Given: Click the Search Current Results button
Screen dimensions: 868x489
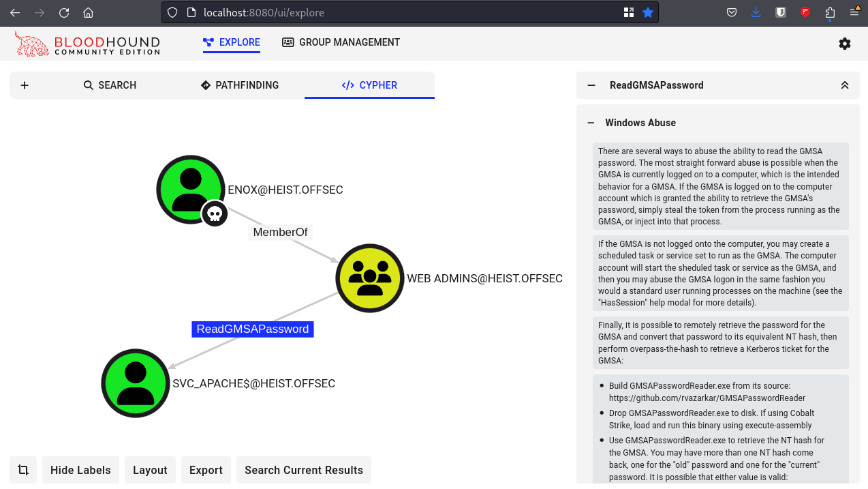Looking at the screenshot, I should pyautogui.click(x=303, y=470).
